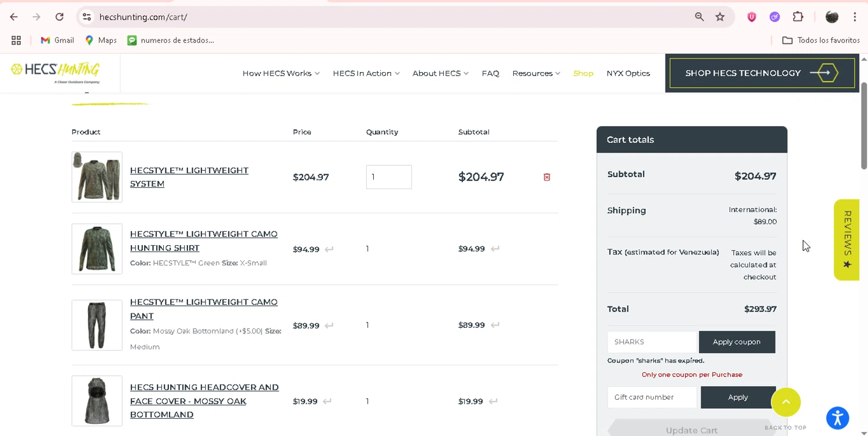
Task: Reload the cart page
Action: [x=59, y=17]
